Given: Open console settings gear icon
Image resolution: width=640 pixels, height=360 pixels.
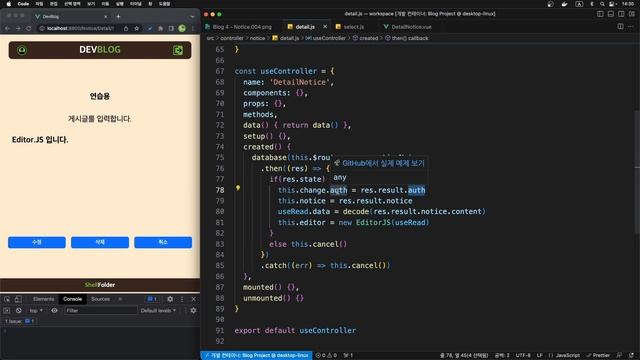Looking at the screenshot, I should pos(193,311).
